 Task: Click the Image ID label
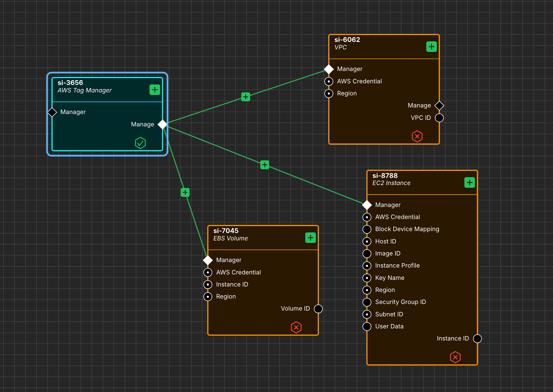pos(388,254)
